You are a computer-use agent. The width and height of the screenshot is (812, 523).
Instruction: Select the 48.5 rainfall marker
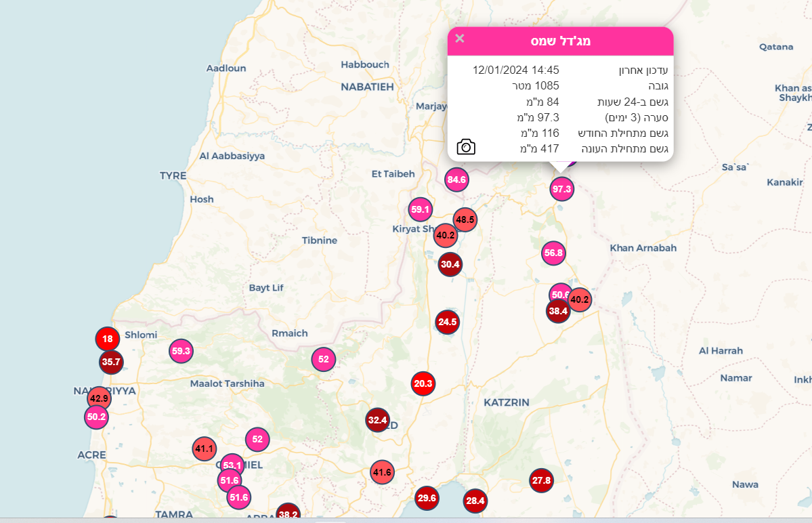pyautogui.click(x=465, y=219)
